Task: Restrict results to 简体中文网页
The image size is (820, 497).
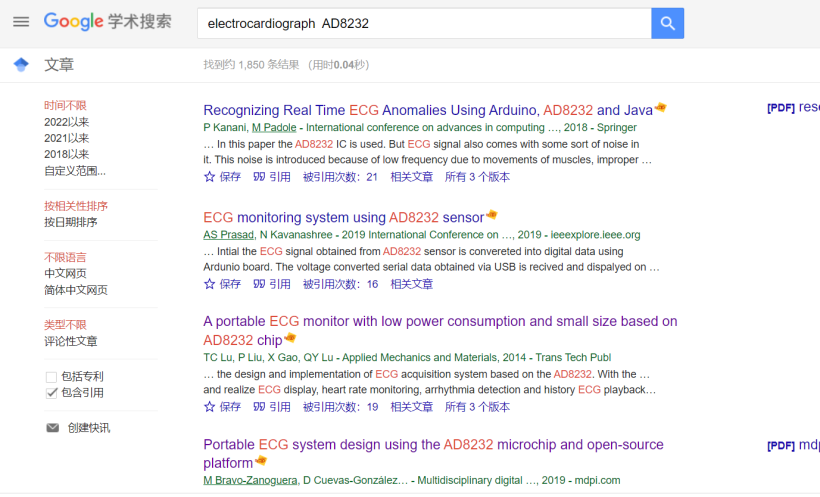Action: (x=76, y=290)
